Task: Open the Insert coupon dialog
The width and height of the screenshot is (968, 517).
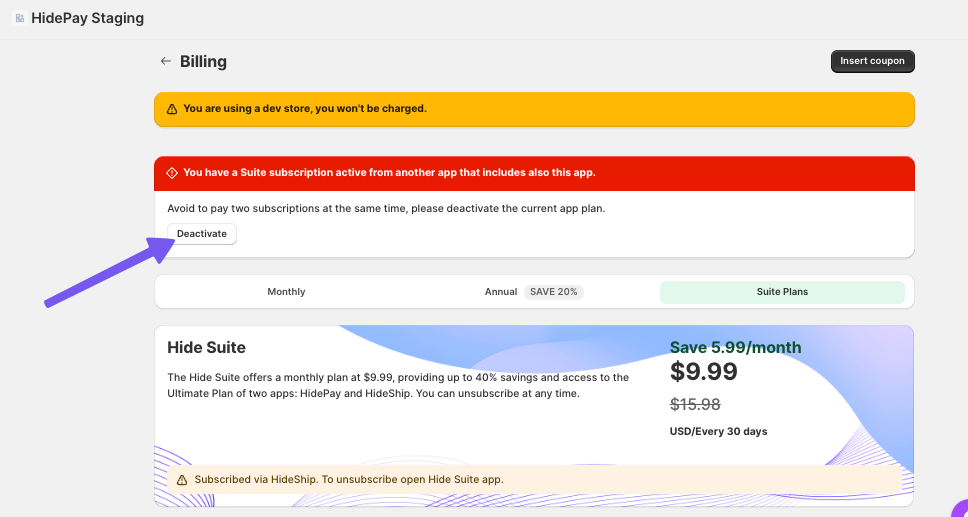Action: coord(872,61)
